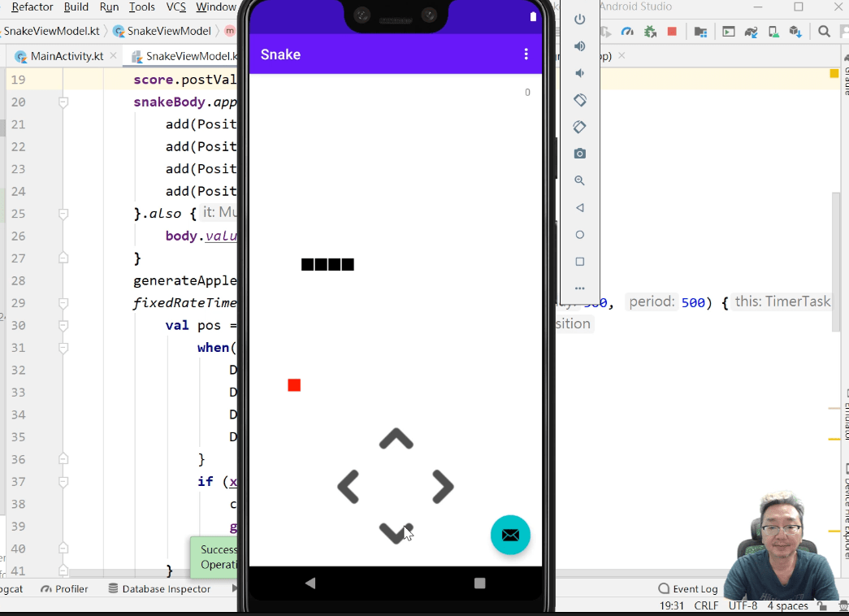Rotate the emulator left

point(579,100)
